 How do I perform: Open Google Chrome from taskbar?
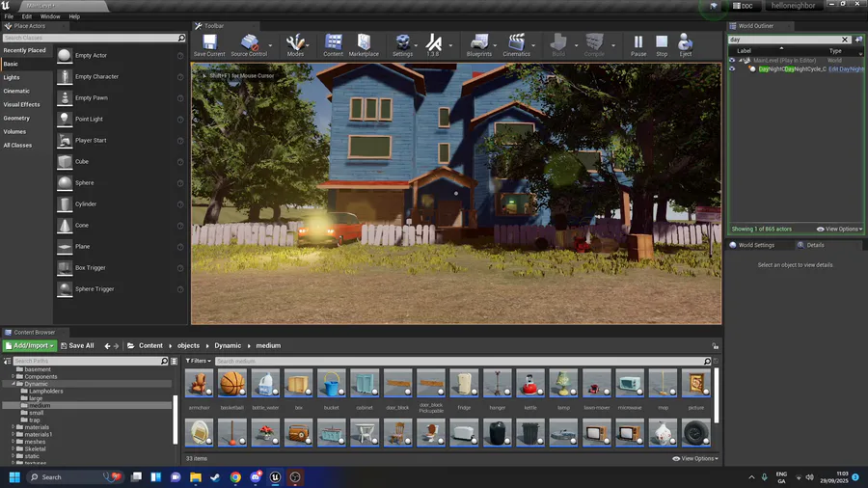click(x=235, y=477)
